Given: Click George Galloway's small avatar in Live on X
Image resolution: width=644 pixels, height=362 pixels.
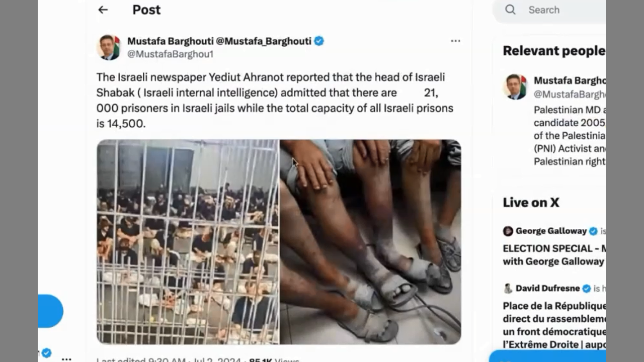Looking at the screenshot, I should point(508,231).
